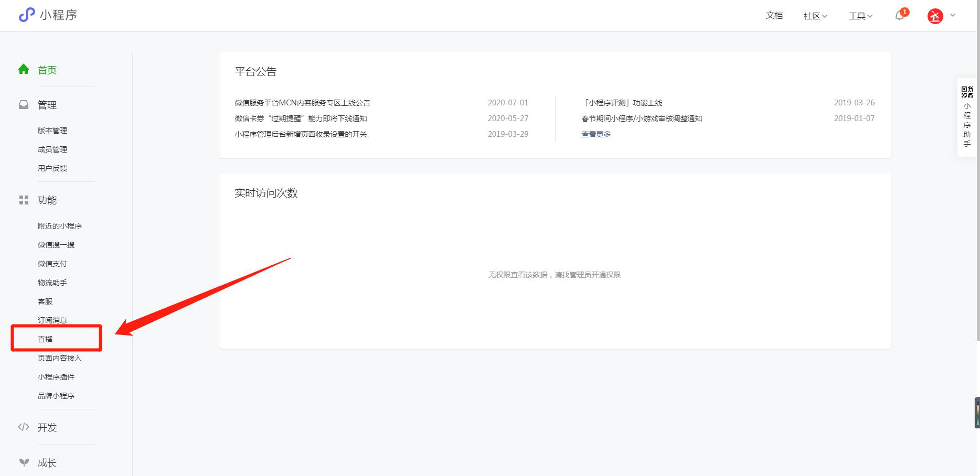Image resolution: width=980 pixels, height=476 pixels.
Task: Click the 查看更多 link
Action: pyautogui.click(x=596, y=134)
